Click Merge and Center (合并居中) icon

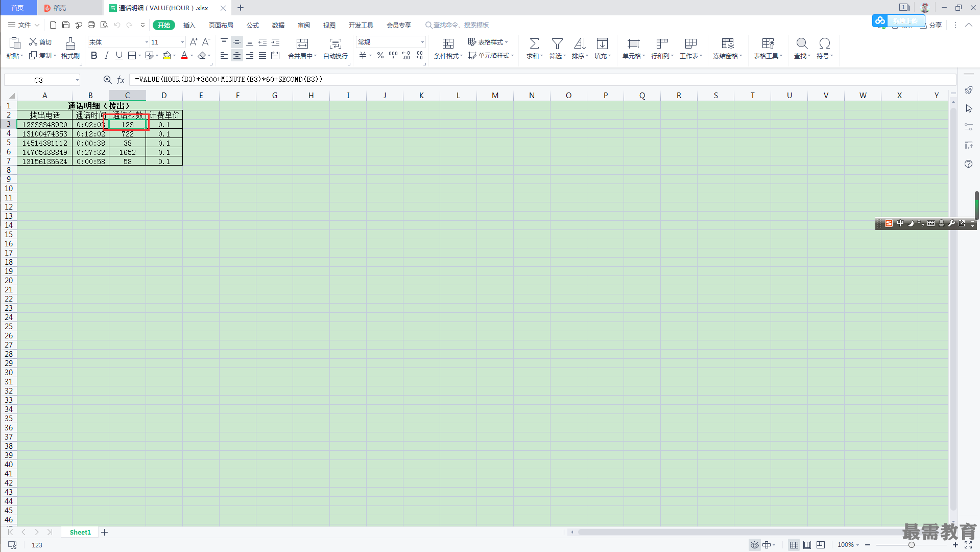point(302,43)
